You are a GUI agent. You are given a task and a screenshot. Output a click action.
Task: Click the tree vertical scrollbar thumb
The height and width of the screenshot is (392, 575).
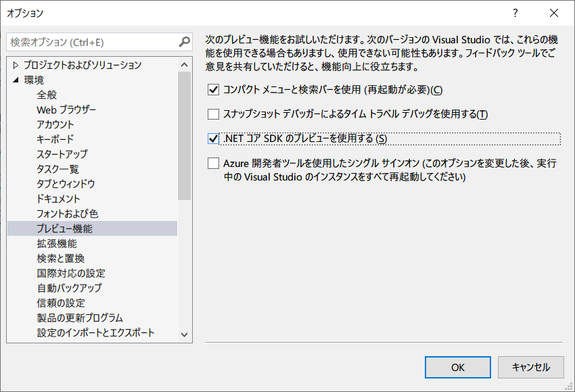click(x=185, y=136)
